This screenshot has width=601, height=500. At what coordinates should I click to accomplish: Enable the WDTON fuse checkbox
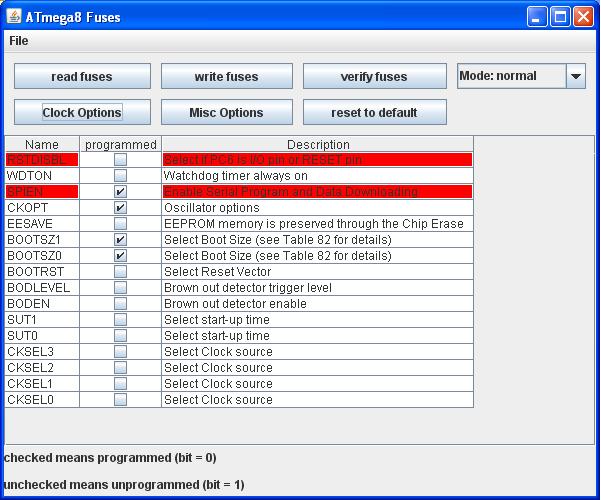tap(120, 176)
